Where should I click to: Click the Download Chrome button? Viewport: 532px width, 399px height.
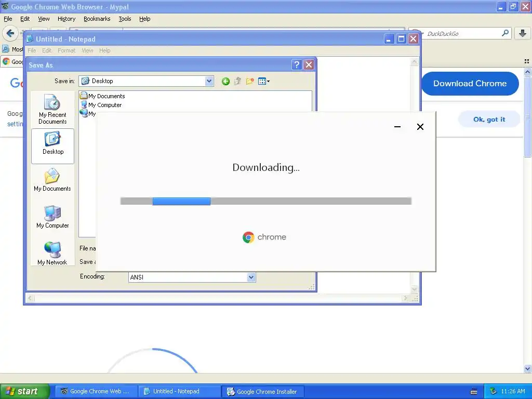(470, 84)
